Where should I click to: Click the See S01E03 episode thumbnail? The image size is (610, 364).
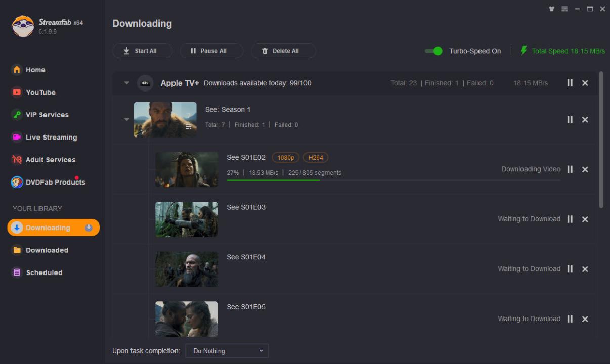pyautogui.click(x=187, y=219)
